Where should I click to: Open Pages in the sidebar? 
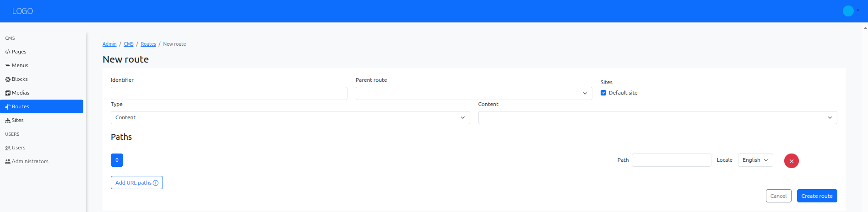click(x=42, y=52)
